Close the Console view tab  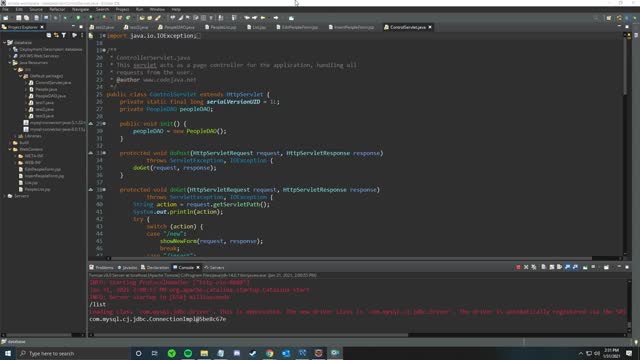(198, 267)
